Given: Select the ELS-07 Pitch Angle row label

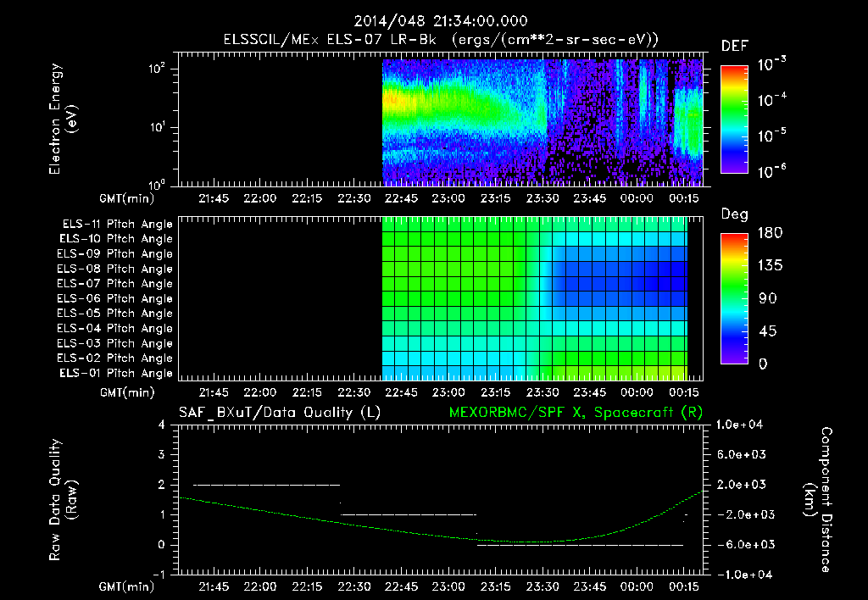Looking at the screenshot, I should tap(115, 283).
